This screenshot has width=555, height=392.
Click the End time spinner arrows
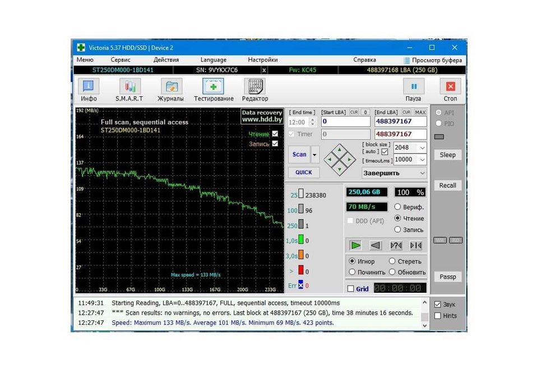(x=312, y=122)
